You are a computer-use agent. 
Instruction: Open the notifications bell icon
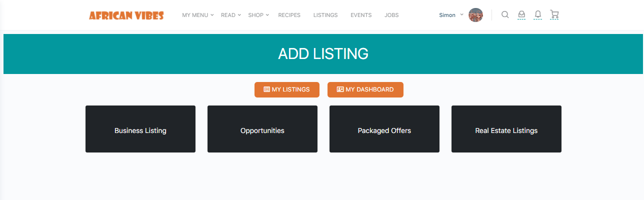[x=538, y=14]
